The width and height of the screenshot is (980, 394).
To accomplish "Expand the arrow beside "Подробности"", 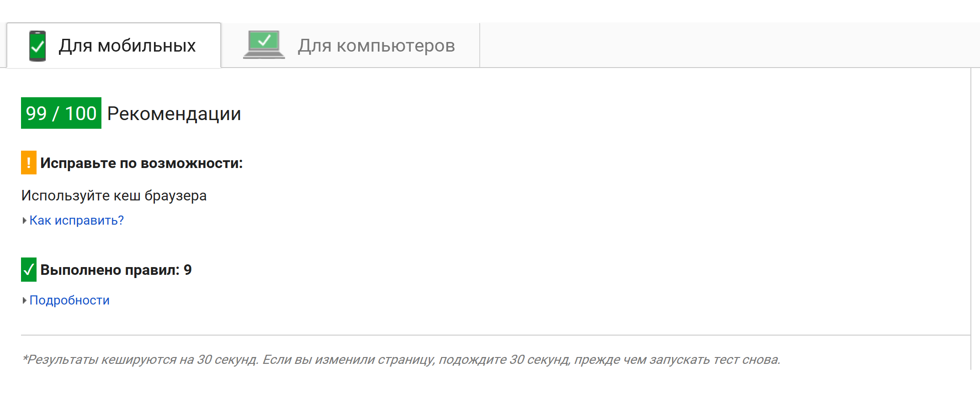I will point(25,300).
